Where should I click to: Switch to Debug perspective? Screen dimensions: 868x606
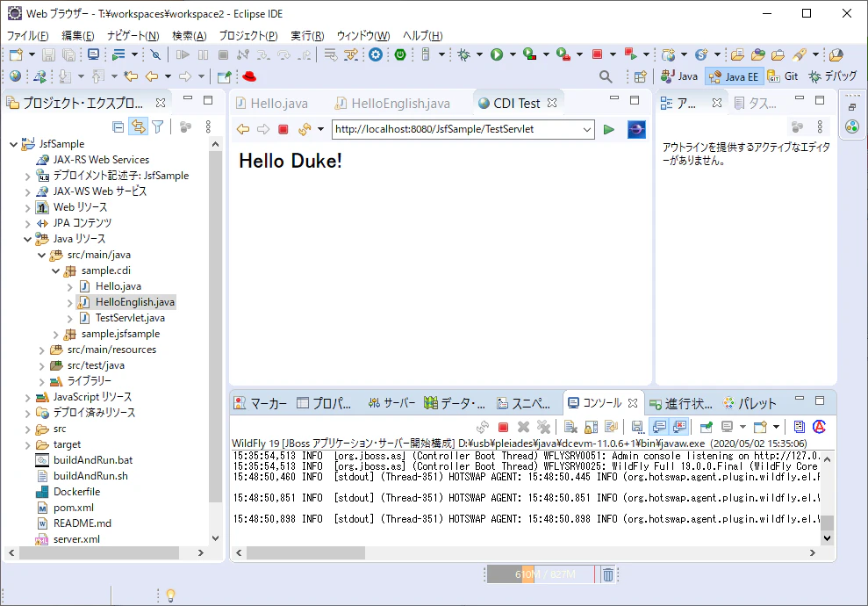[x=832, y=76]
